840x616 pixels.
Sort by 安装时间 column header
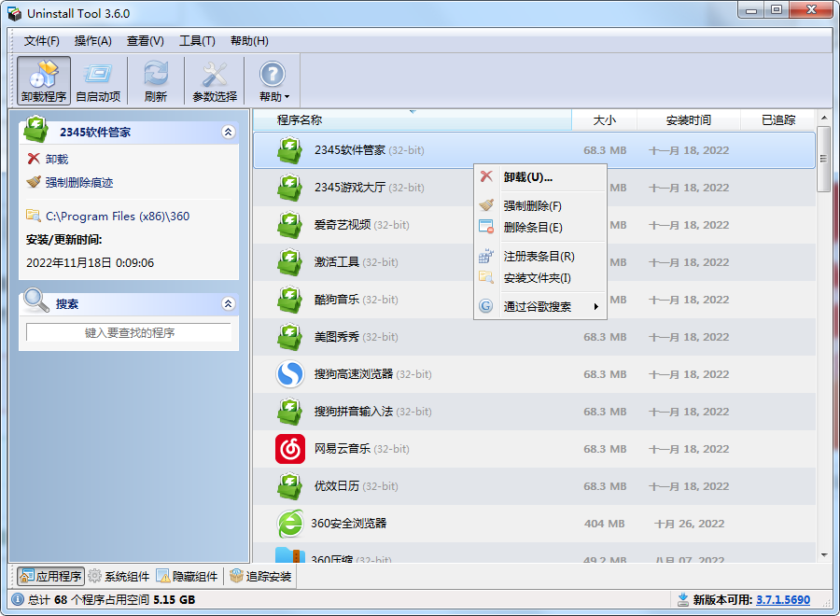pos(689,120)
